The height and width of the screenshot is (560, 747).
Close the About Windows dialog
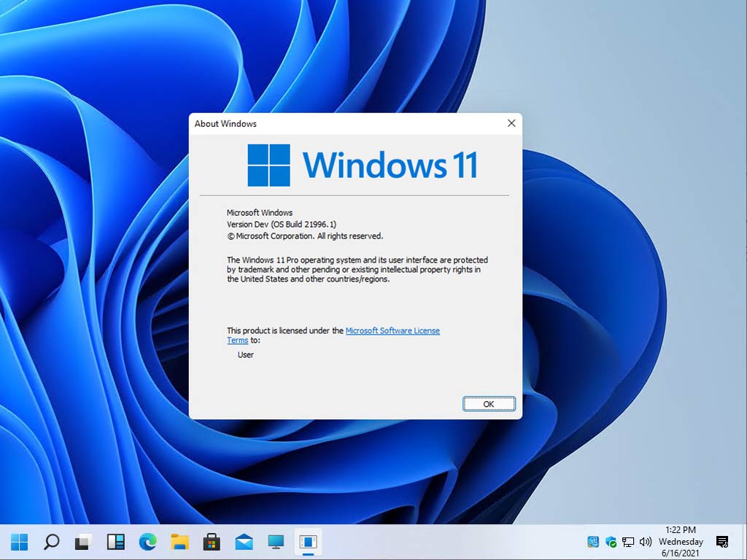511,123
